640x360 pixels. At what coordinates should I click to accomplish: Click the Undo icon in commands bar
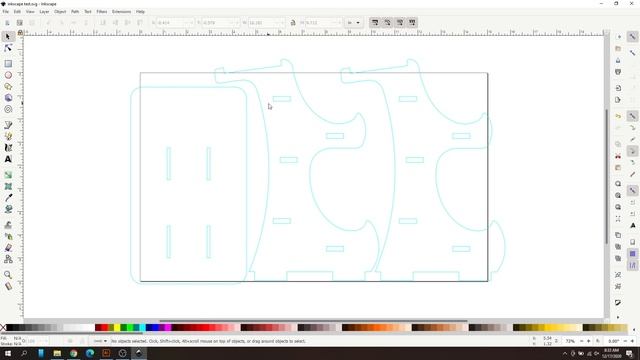point(618,116)
